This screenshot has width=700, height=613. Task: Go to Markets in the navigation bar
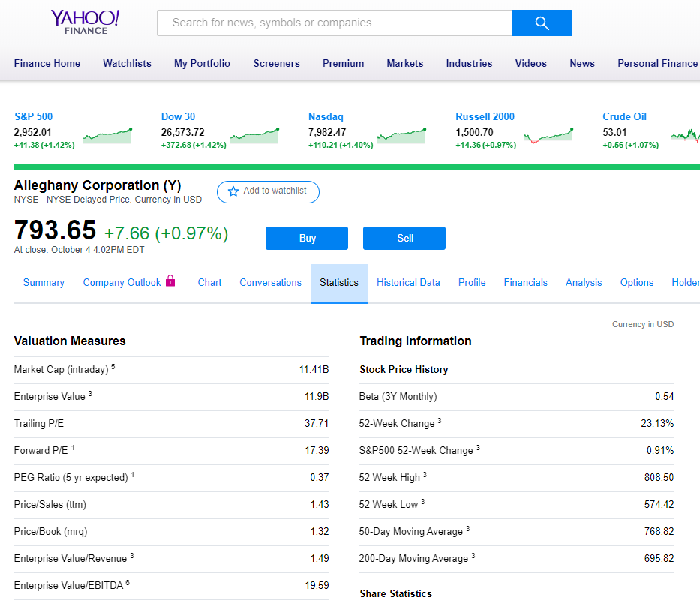coord(404,64)
